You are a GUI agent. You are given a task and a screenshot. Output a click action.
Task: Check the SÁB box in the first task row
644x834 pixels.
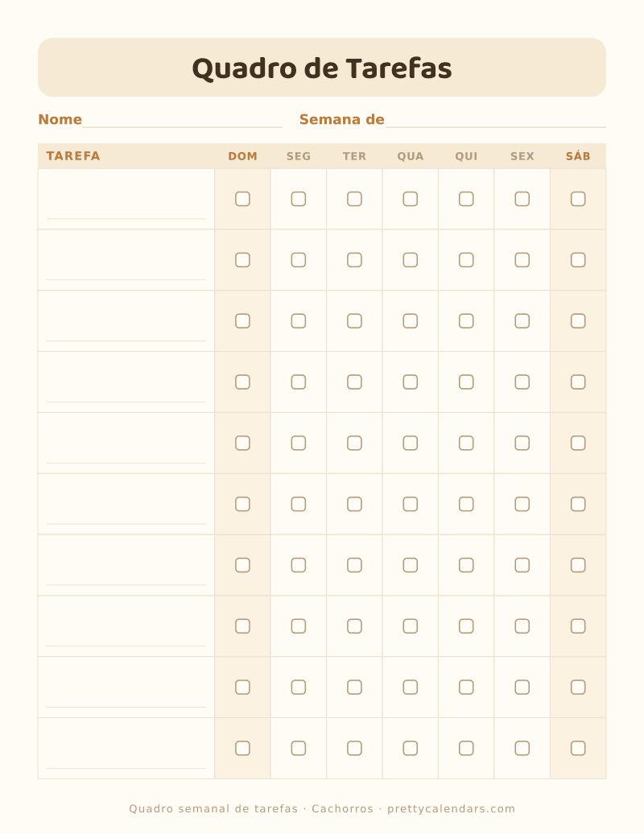click(578, 199)
